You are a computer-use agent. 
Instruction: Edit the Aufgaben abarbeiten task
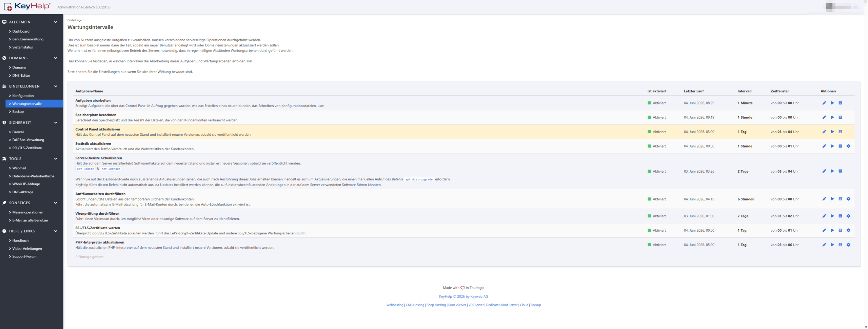[x=824, y=103]
